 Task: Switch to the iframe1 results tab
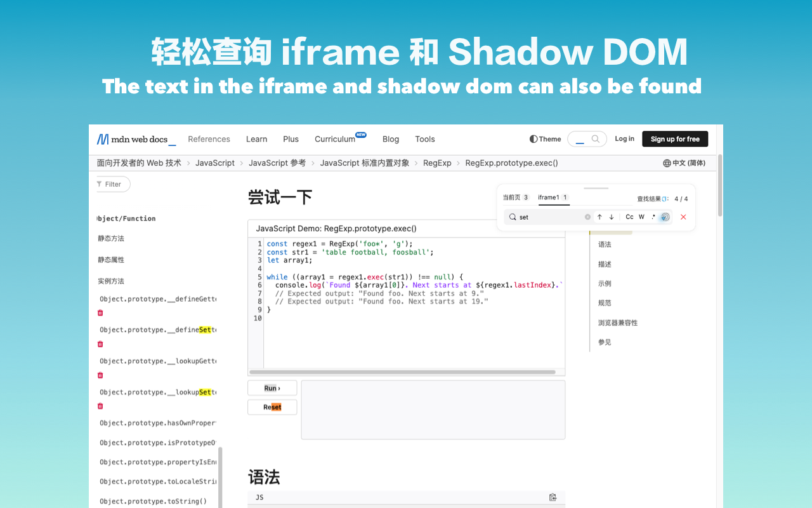tap(553, 197)
